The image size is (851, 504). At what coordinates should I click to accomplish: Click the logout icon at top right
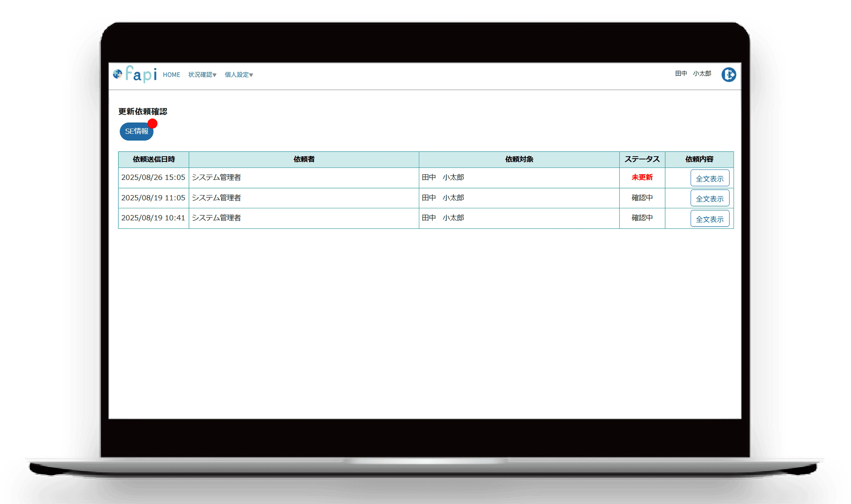coord(728,74)
